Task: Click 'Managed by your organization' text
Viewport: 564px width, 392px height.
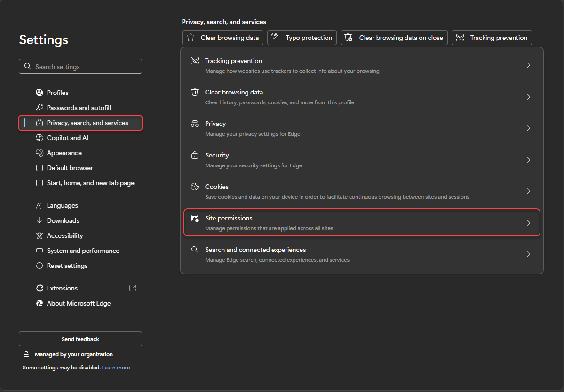Action: (x=74, y=354)
